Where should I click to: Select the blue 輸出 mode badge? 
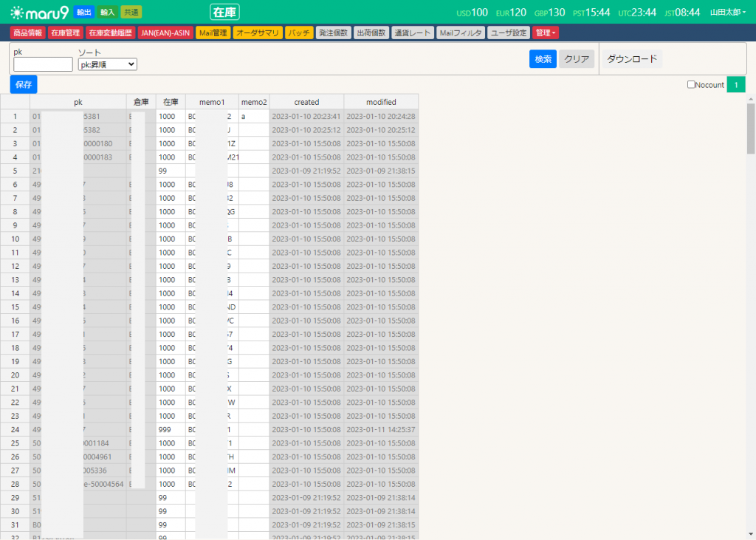pos(84,12)
